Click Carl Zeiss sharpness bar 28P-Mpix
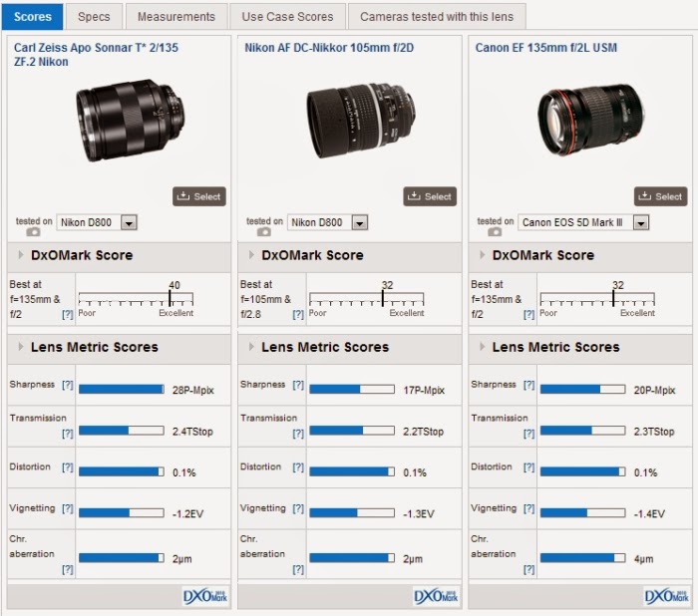Screen dimensions: 698x616 click(x=122, y=390)
